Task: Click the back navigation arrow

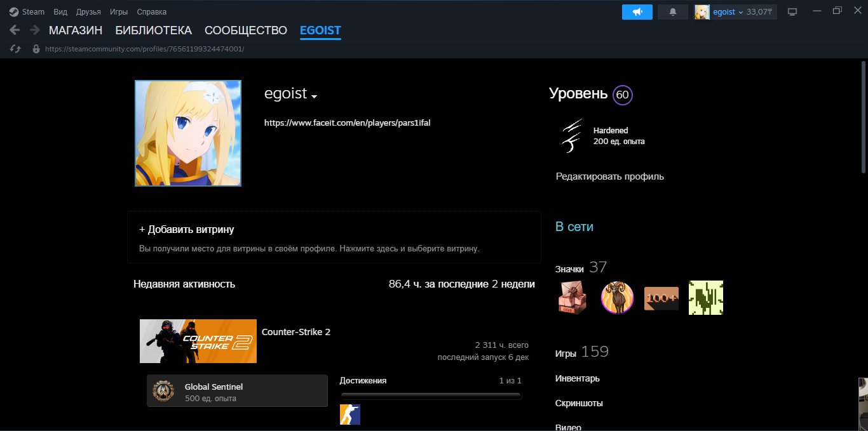Action: point(15,30)
